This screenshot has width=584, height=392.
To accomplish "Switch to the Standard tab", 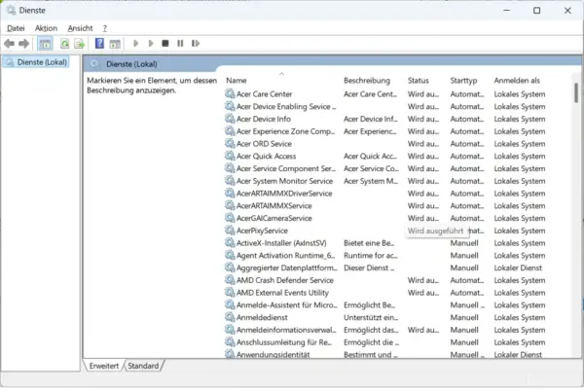I will pyautogui.click(x=143, y=366).
